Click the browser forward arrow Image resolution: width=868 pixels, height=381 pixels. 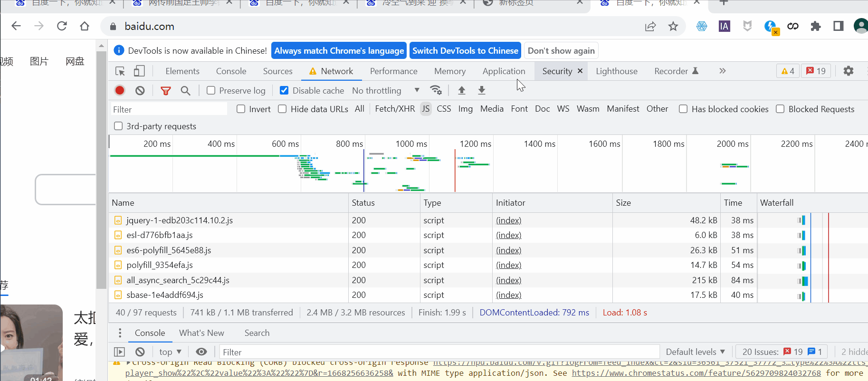click(x=39, y=26)
